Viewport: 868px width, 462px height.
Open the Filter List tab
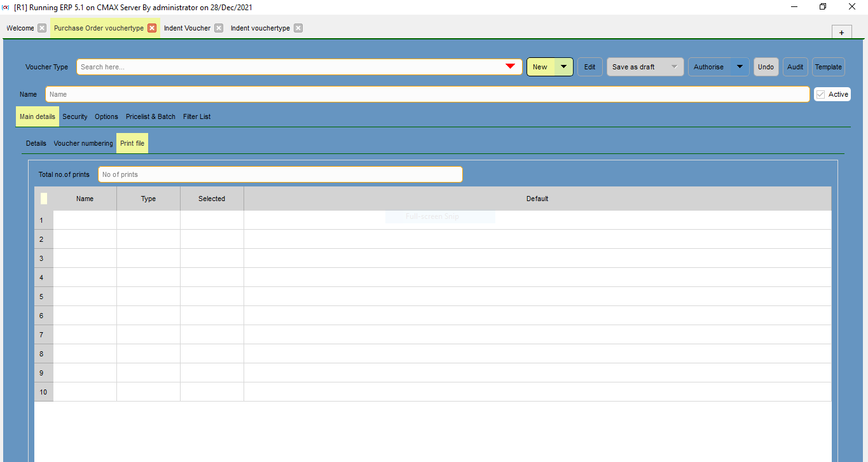point(197,116)
